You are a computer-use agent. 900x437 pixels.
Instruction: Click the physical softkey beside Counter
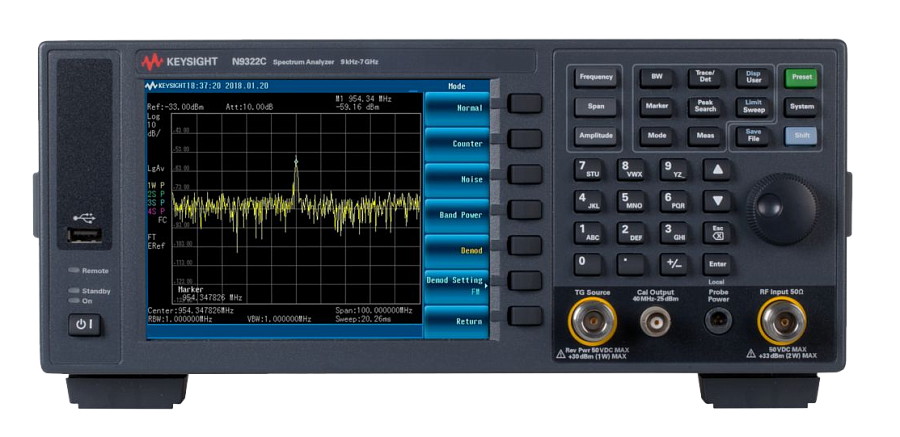coord(525,139)
